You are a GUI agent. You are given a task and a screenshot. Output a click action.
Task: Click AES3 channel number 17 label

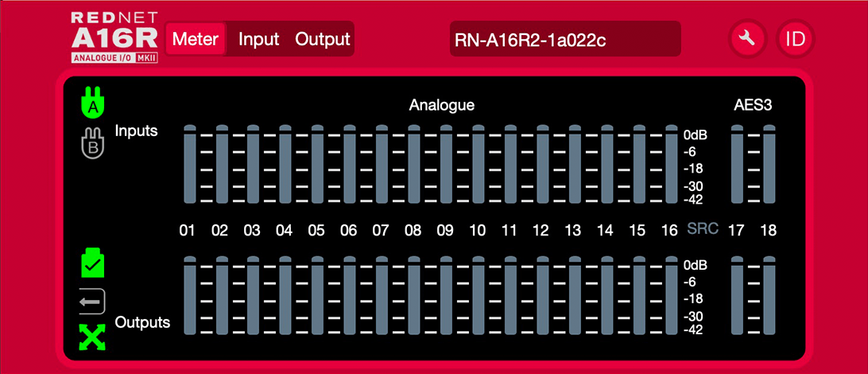tap(736, 231)
